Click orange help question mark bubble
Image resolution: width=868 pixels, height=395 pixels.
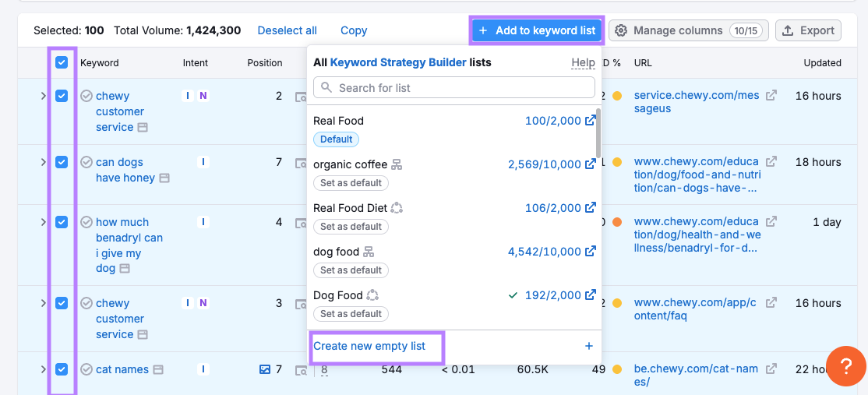[x=846, y=365]
